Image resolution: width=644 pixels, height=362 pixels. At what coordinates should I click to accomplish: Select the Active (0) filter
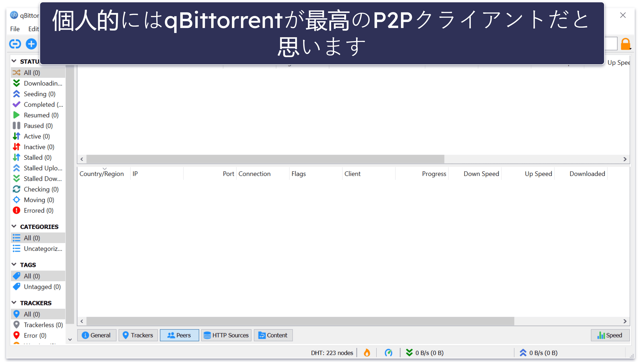(38, 136)
